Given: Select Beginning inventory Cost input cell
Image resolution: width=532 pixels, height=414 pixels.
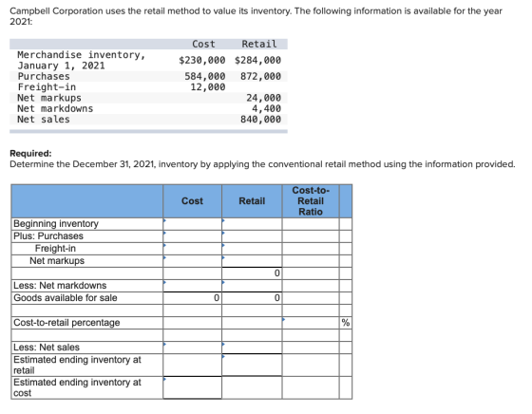Looking at the screenshot, I should coord(192,224).
